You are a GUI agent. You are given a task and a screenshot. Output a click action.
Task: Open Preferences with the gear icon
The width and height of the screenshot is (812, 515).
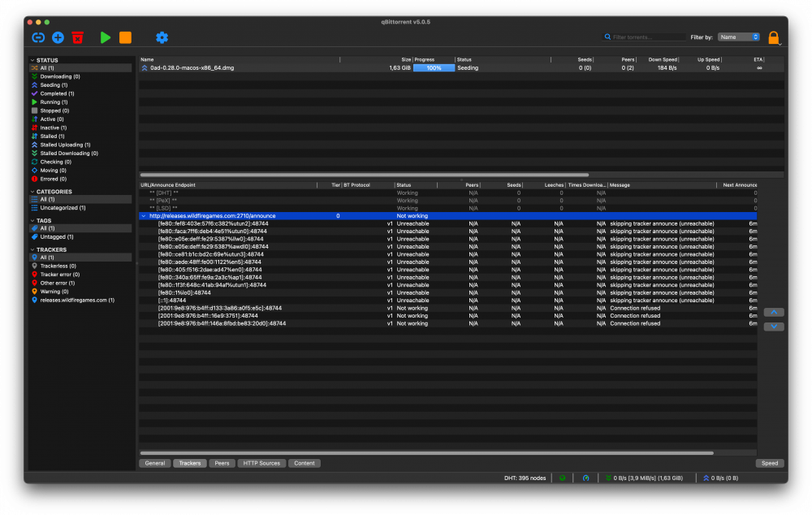(162, 37)
